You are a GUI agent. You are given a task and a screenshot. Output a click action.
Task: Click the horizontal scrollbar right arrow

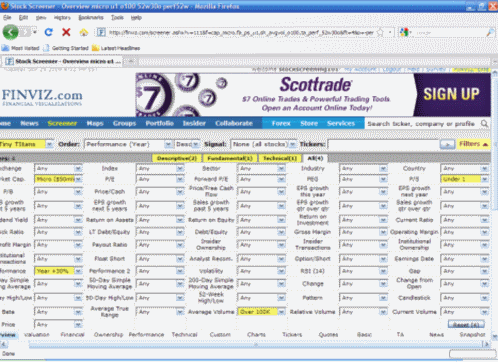[x=486, y=344]
